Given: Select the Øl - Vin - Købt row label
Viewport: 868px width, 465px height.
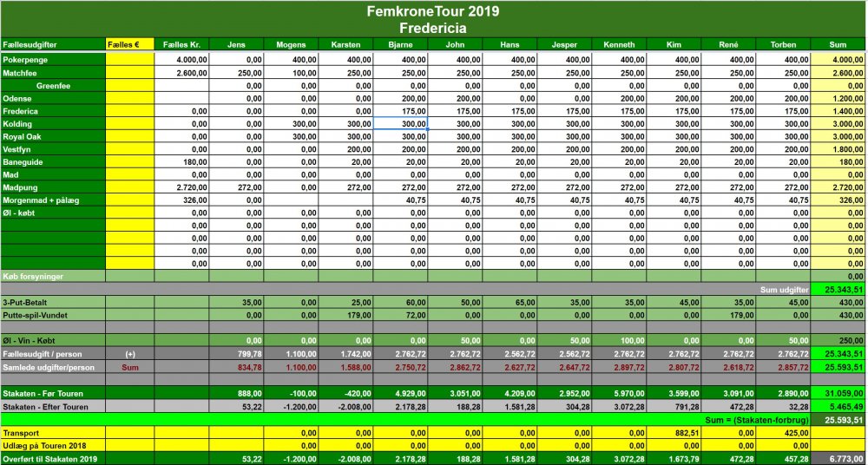Looking at the screenshot, I should [53, 340].
